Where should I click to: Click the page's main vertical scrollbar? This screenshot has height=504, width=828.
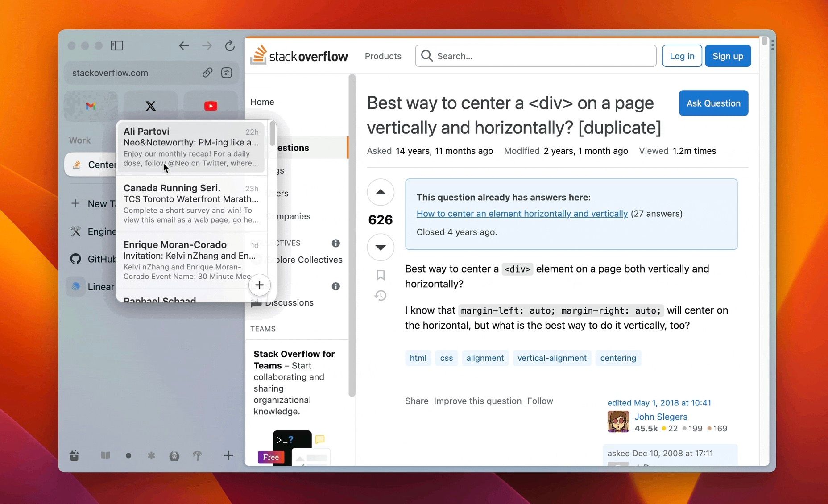765,41
